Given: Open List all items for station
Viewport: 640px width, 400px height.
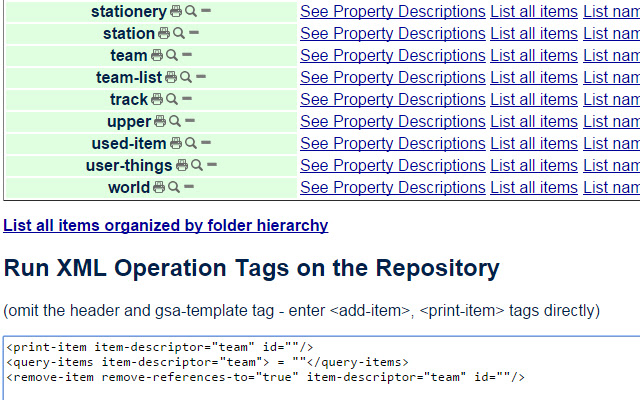Looking at the screenshot, I should click(534, 33).
